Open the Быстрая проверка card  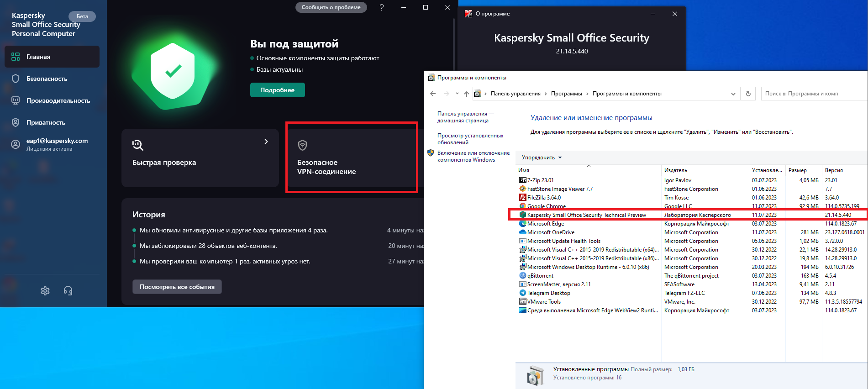[200, 158]
